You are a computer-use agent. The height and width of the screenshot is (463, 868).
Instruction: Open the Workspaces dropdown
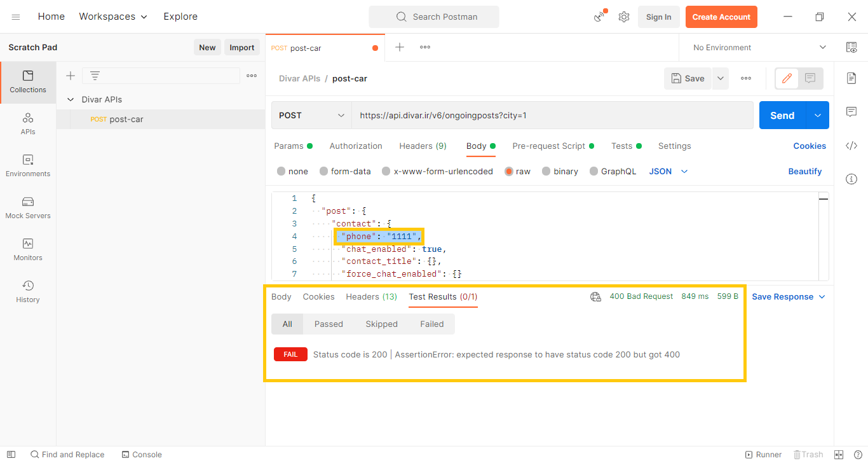[113, 17]
